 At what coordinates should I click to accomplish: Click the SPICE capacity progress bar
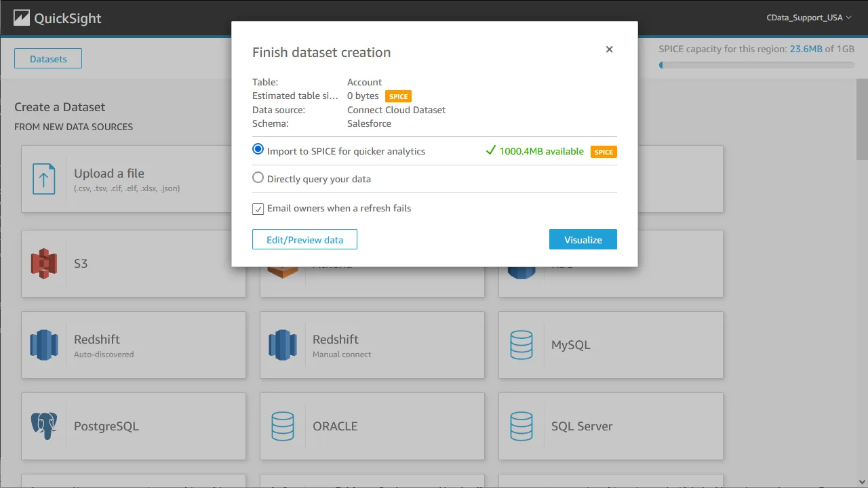click(756, 65)
